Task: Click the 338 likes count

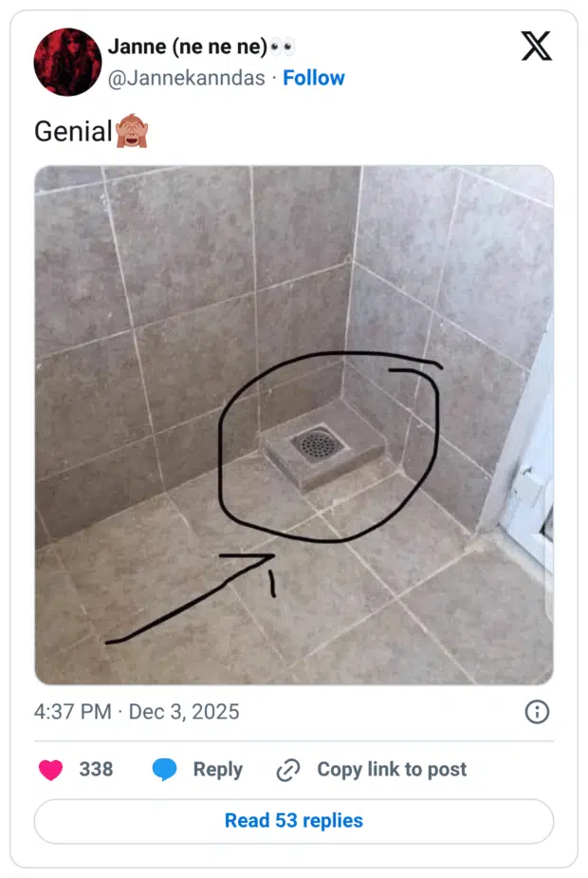Action: coord(96,770)
